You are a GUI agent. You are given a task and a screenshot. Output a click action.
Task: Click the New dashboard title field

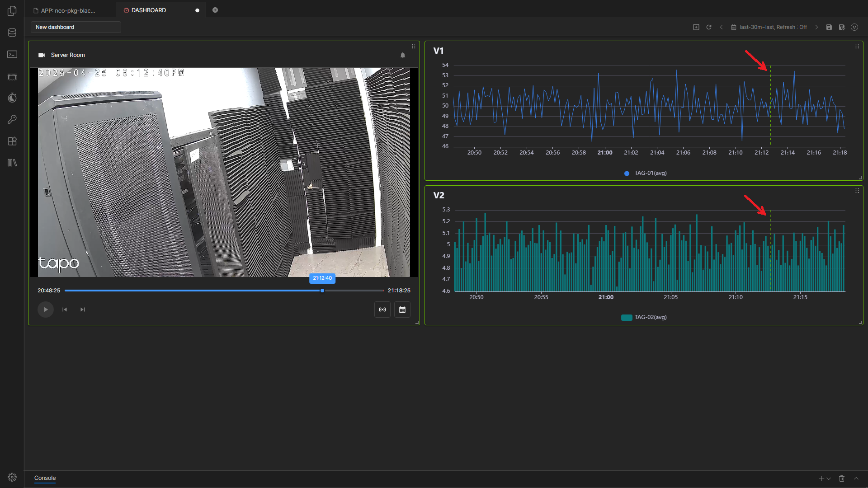tap(76, 27)
